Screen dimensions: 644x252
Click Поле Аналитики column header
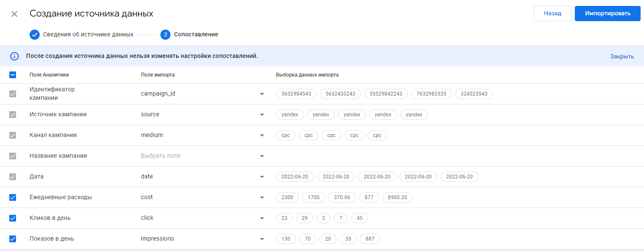pos(49,75)
